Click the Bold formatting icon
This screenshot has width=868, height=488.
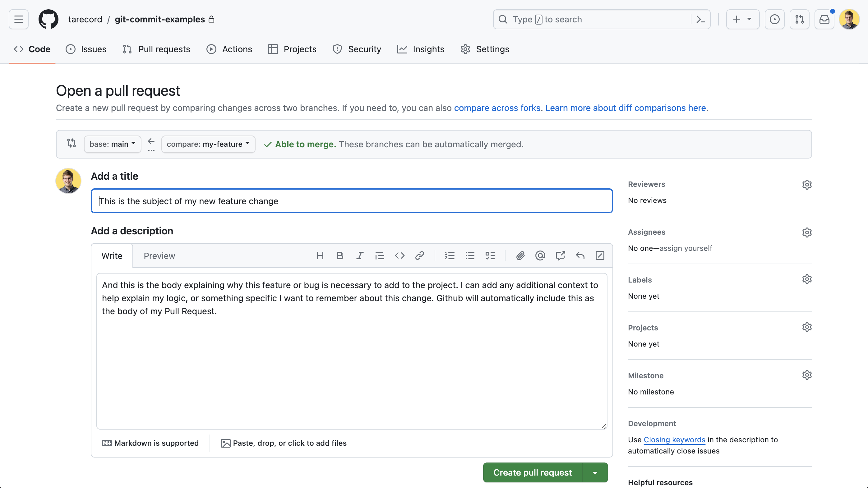pyautogui.click(x=340, y=256)
